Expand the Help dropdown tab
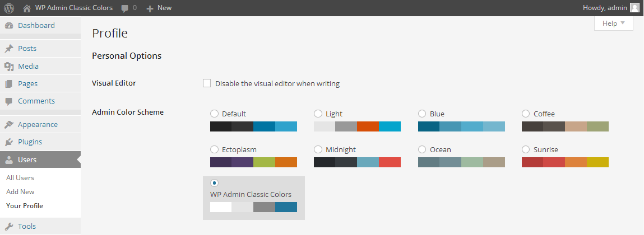Viewport: 644px width, 235px height. tap(614, 23)
